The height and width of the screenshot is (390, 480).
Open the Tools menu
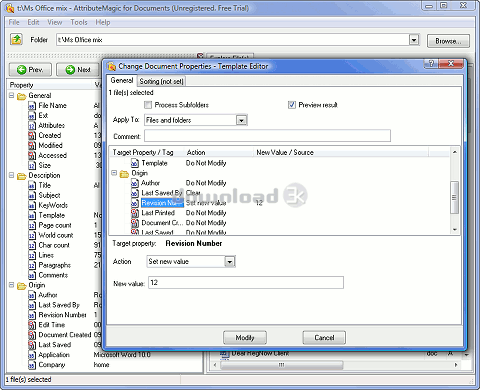(x=79, y=22)
